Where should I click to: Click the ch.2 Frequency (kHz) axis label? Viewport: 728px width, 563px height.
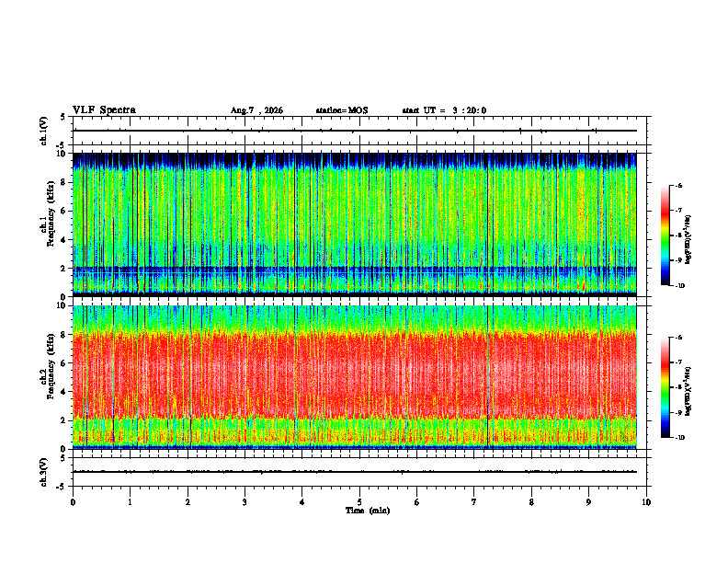pyautogui.click(x=51, y=377)
